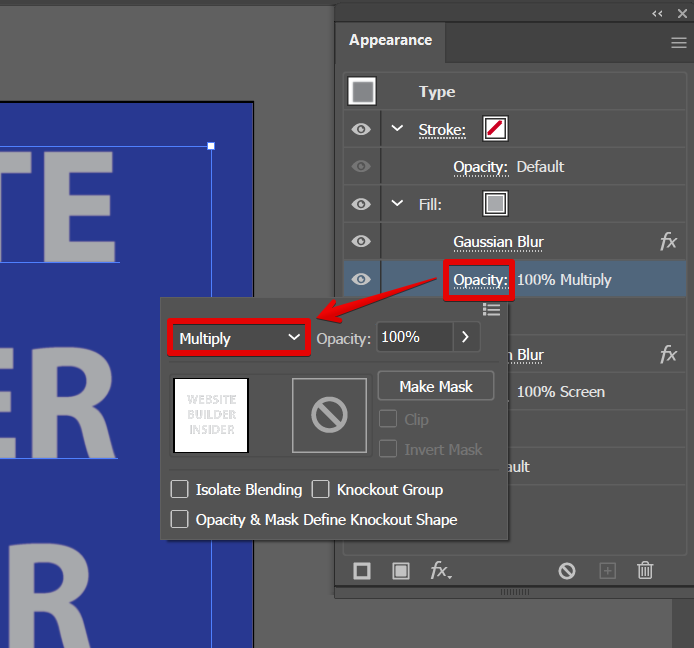
Task: Enable the Isolate Blending checkbox
Action: pos(180,490)
